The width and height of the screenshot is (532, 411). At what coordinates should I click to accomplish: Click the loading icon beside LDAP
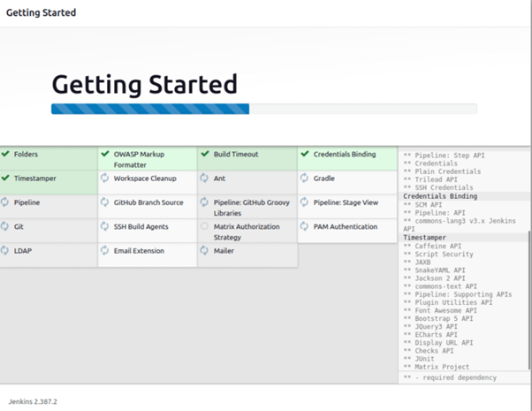pyautogui.click(x=6, y=251)
